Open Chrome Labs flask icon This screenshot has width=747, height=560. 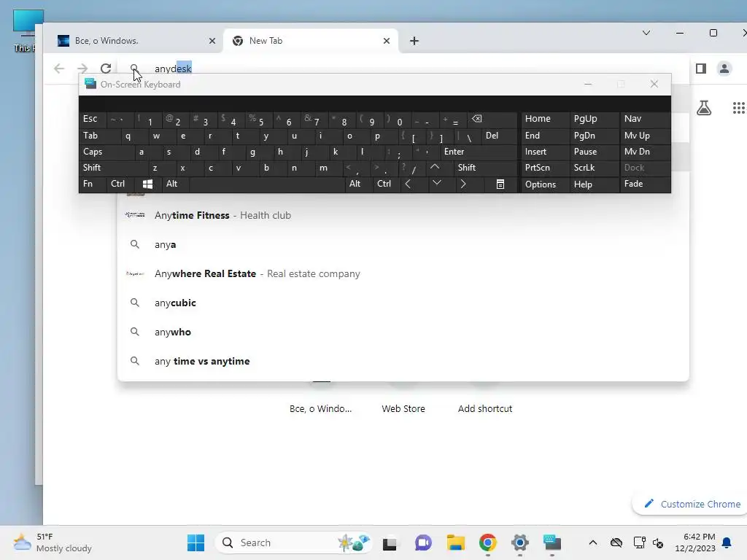(704, 108)
